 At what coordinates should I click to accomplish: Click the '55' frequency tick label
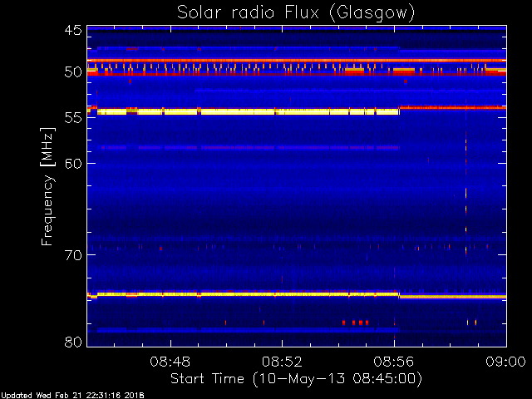(73, 117)
